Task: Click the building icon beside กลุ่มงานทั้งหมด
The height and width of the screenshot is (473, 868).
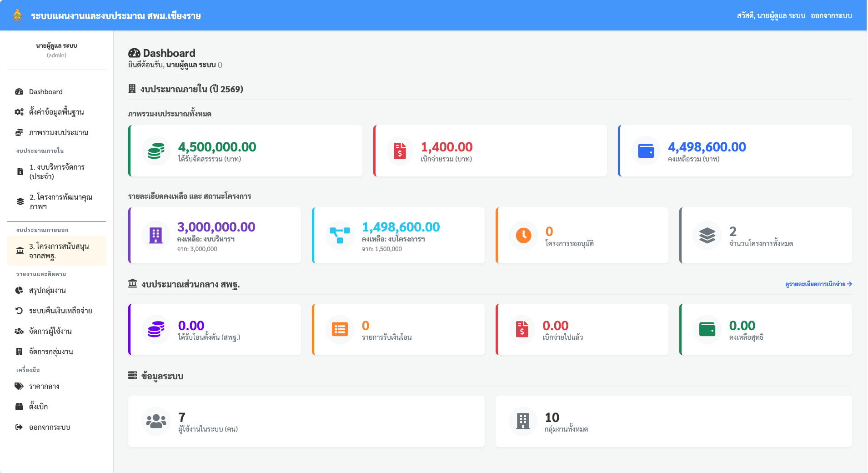Action: 523,421
